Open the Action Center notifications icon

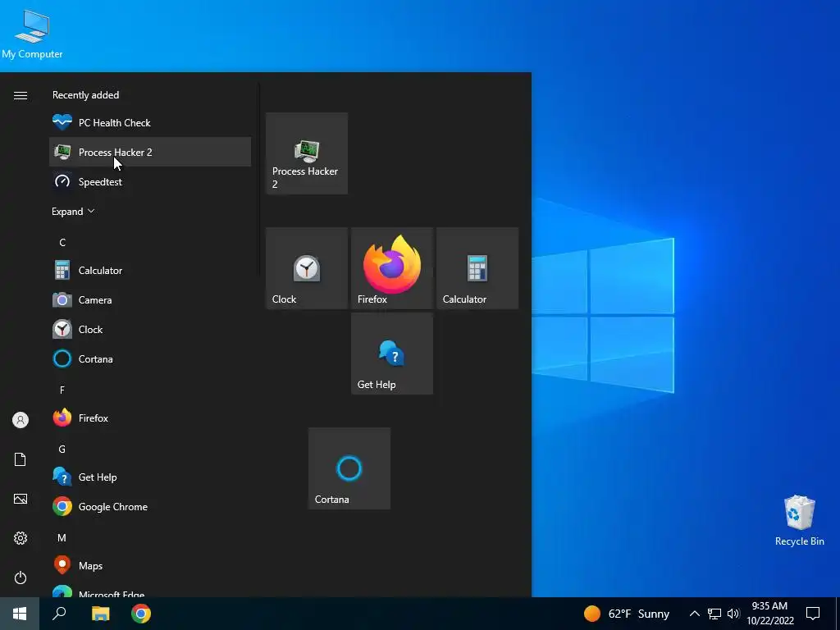click(x=813, y=614)
